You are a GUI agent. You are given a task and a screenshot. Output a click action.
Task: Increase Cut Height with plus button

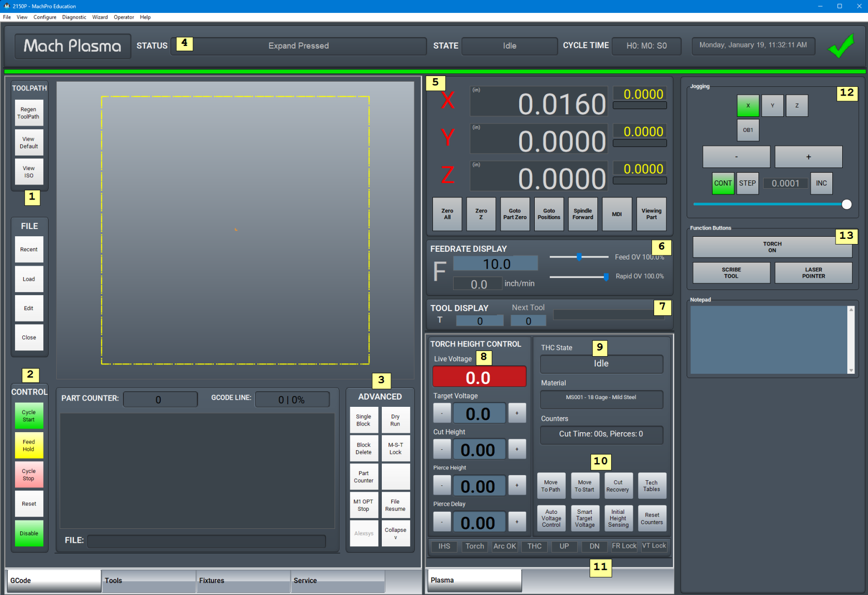[517, 449]
